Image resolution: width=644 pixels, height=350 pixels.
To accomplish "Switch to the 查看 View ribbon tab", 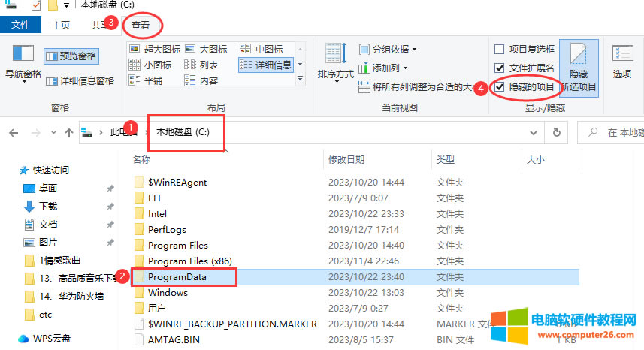I will tap(140, 25).
